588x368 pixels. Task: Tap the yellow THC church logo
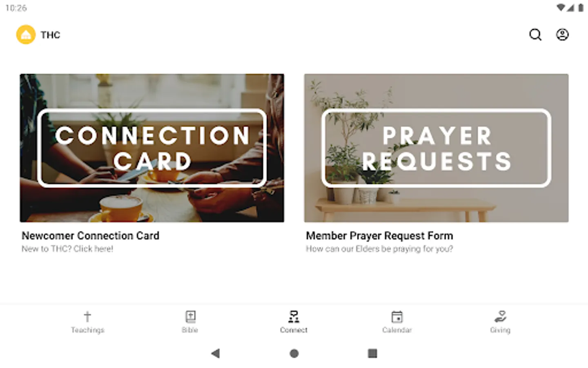point(26,35)
